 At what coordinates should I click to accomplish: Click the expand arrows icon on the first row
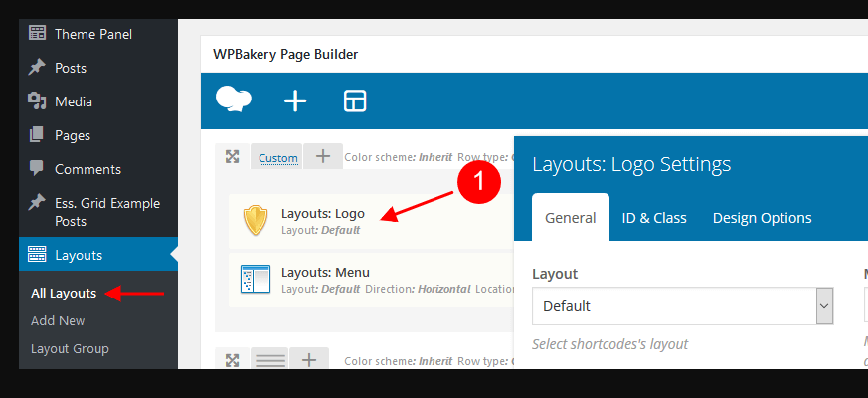click(x=232, y=157)
